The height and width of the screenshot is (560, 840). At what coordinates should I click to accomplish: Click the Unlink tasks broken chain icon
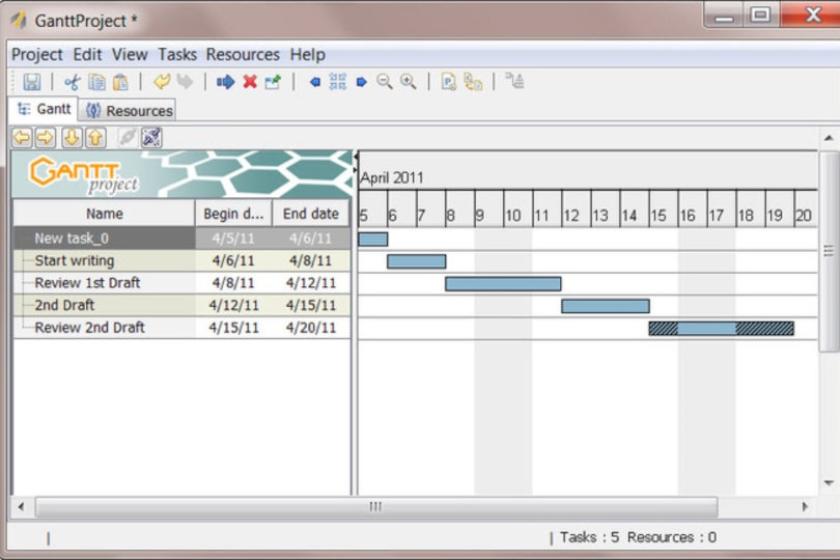click(152, 137)
